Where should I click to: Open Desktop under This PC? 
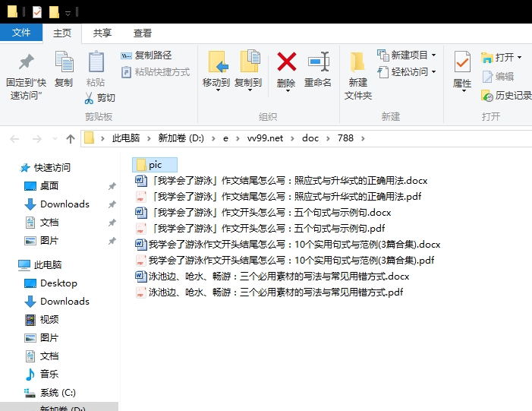point(51,283)
